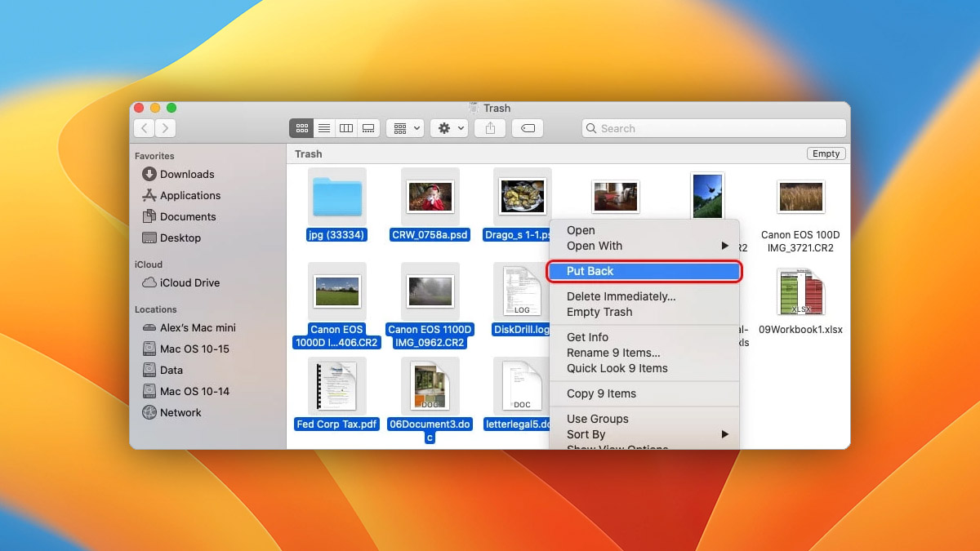Select the Canon EOS 1000D green field thumbnail
The height and width of the screenshot is (551, 980).
[337, 291]
